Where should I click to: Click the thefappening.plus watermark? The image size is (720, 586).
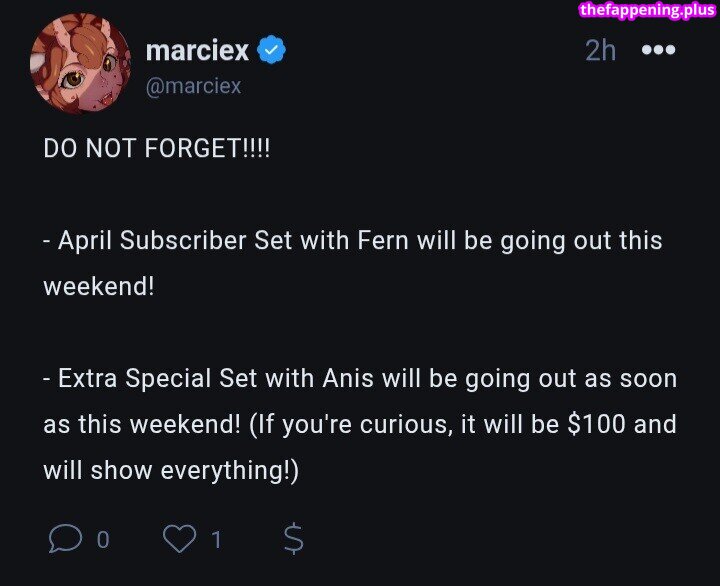point(647,11)
